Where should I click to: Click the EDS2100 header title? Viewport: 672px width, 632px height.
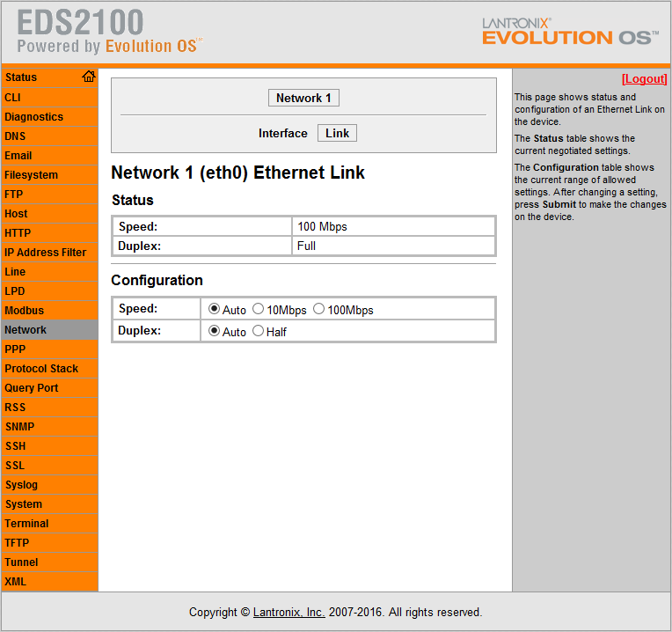click(80, 22)
